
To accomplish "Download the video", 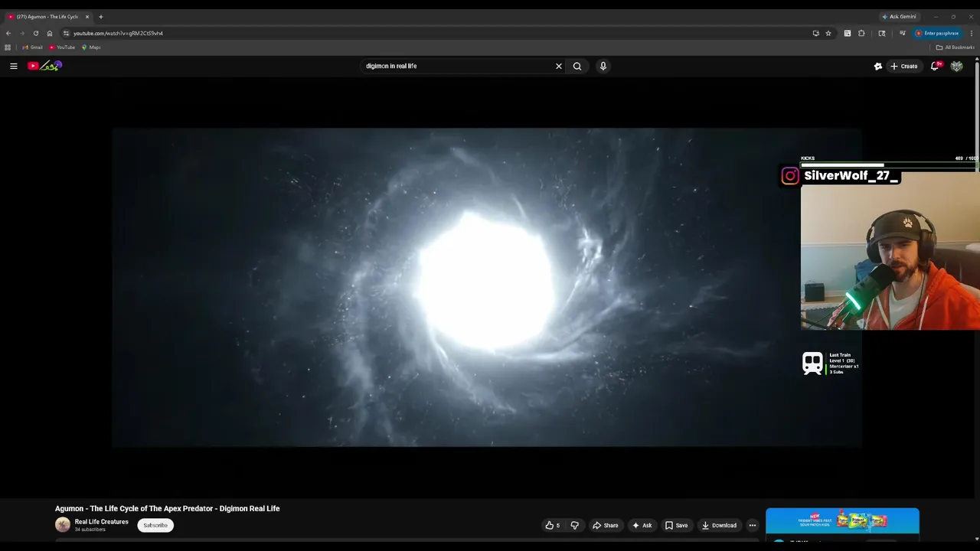I will pyautogui.click(x=719, y=526).
